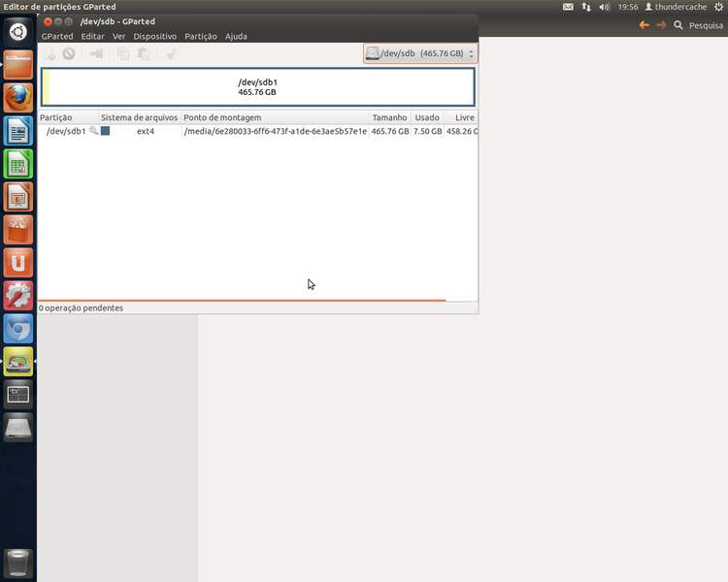Screen dimensions: 728x582
Task: Click the 7.50 GB used cell
Action: 428,131
